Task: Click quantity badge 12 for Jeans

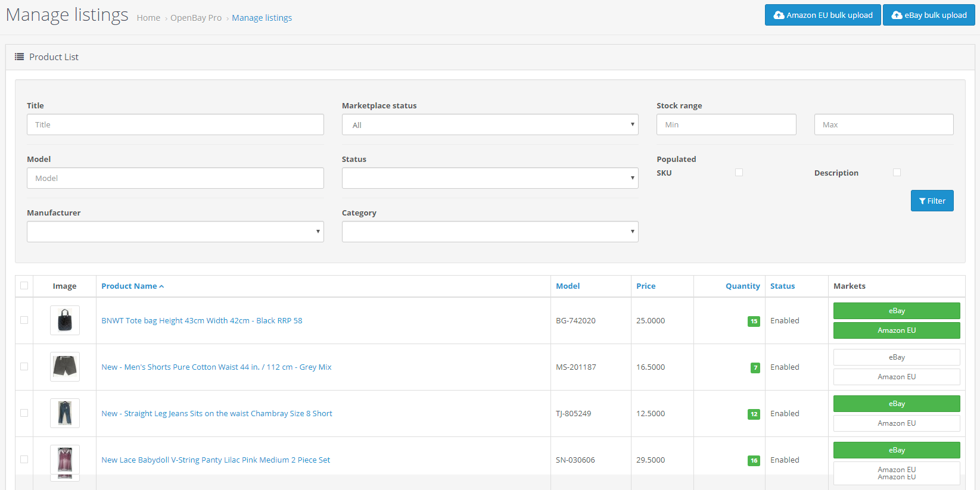Action: click(x=754, y=414)
